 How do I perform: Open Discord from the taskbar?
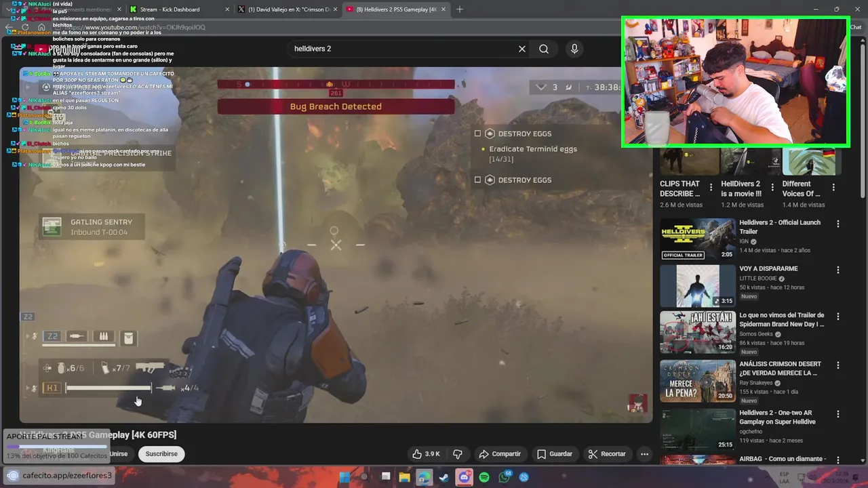point(464,477)
